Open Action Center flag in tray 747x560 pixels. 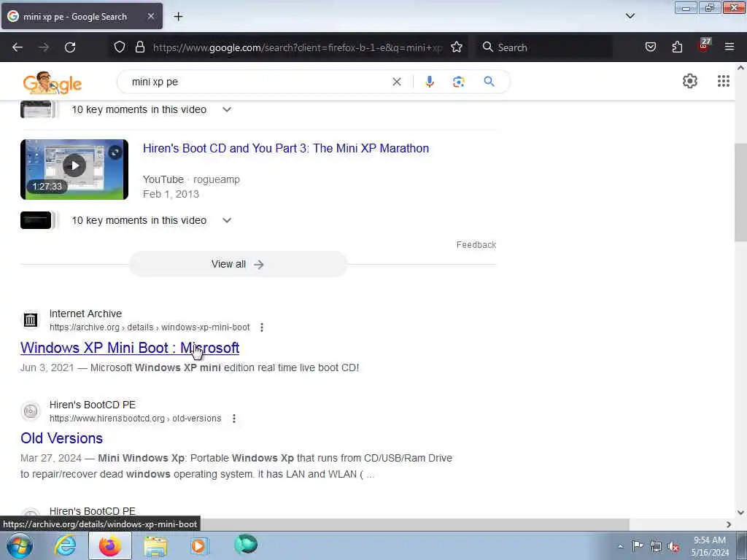click(x=638, y=545)
